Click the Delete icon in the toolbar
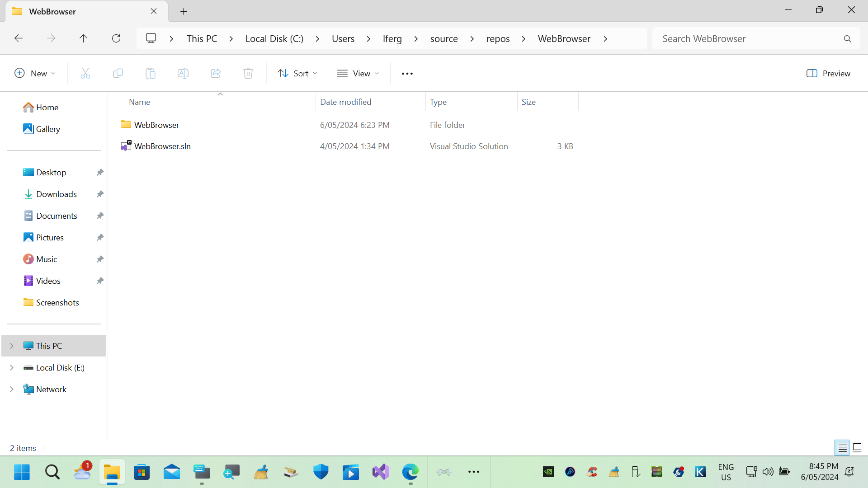Image resolution: width=868 pixels, height=488 pixels. pos(248,73)
